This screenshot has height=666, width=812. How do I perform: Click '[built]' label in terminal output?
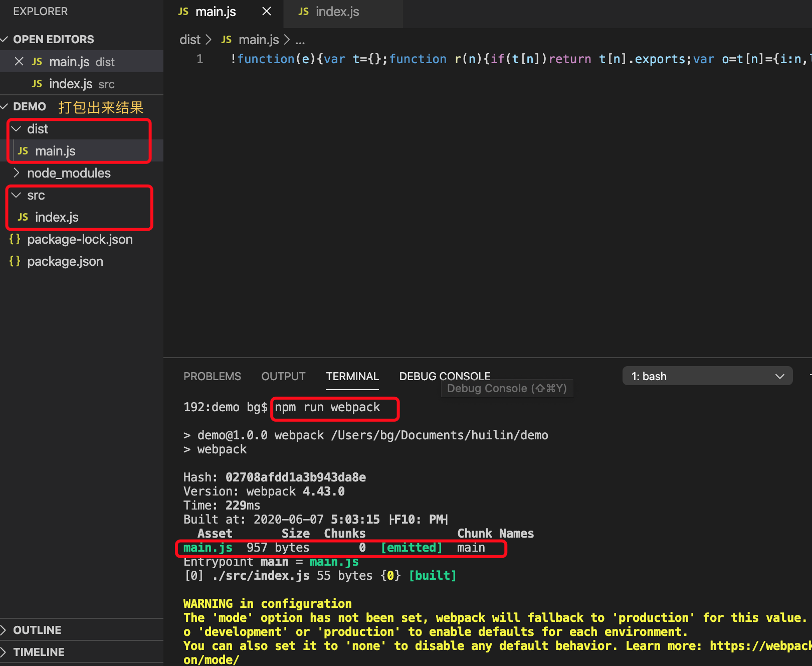433,576
